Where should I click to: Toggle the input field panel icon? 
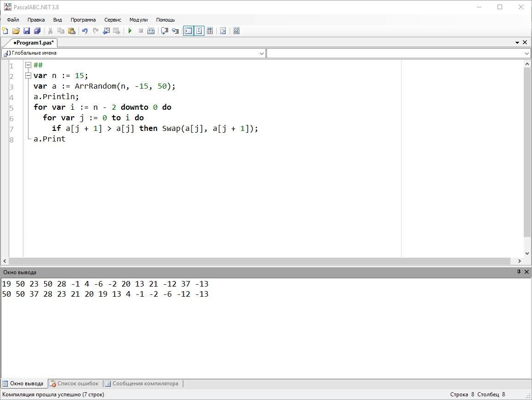click(x=199, y=31)
